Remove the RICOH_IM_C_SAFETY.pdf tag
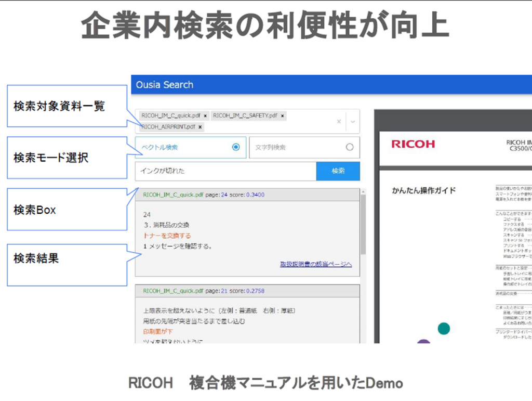 pyautogui.click(x=282, y=116)
